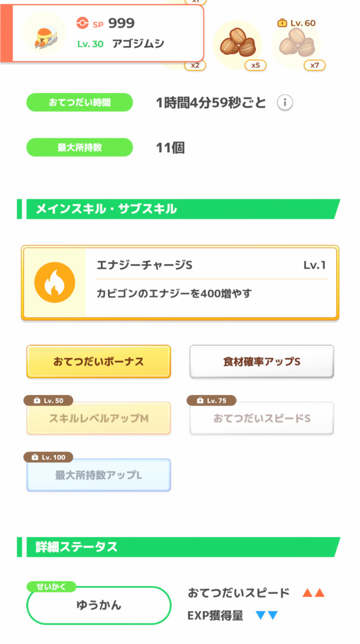360x644 pixels.
Task: Open the エナジーチャージS main skill card
Action: [x=180, y=282]
